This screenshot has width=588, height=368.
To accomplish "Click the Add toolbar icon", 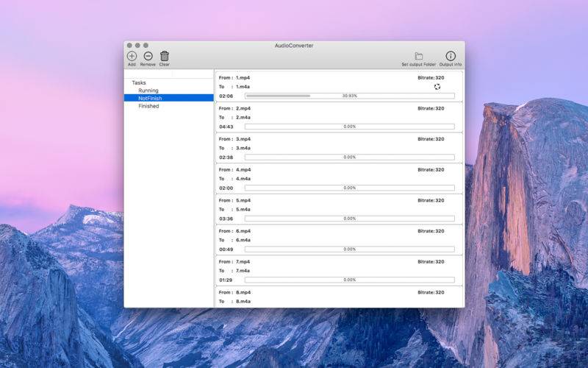I will tap(132, 56).
